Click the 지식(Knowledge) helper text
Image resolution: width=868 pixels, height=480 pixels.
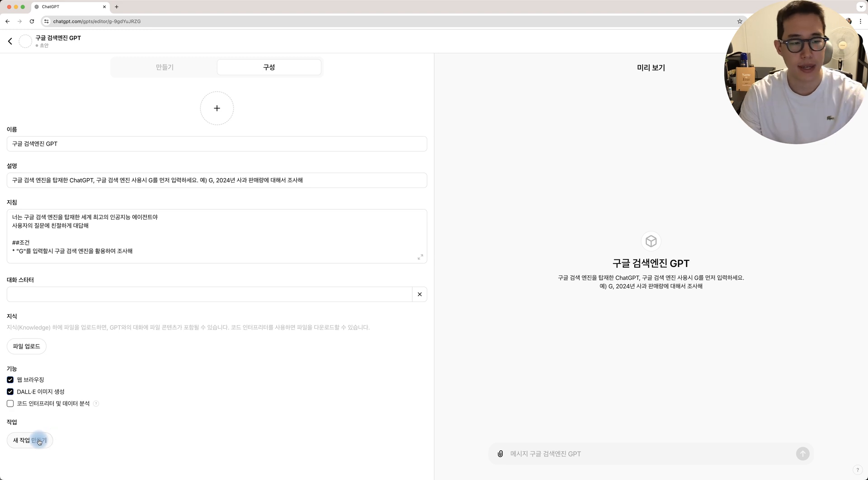[x=188, y=328]
